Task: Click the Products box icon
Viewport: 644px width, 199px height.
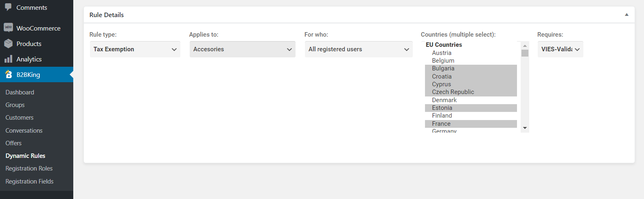Action: (8, 44)
